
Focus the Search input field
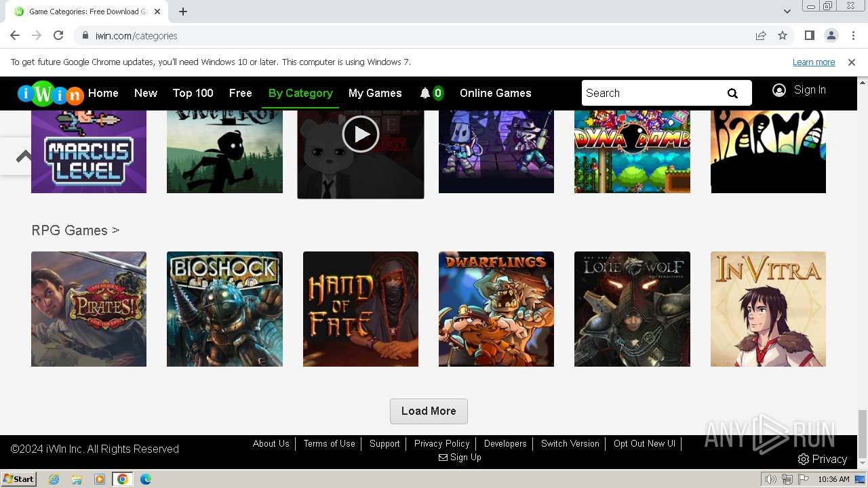point(650,94)
